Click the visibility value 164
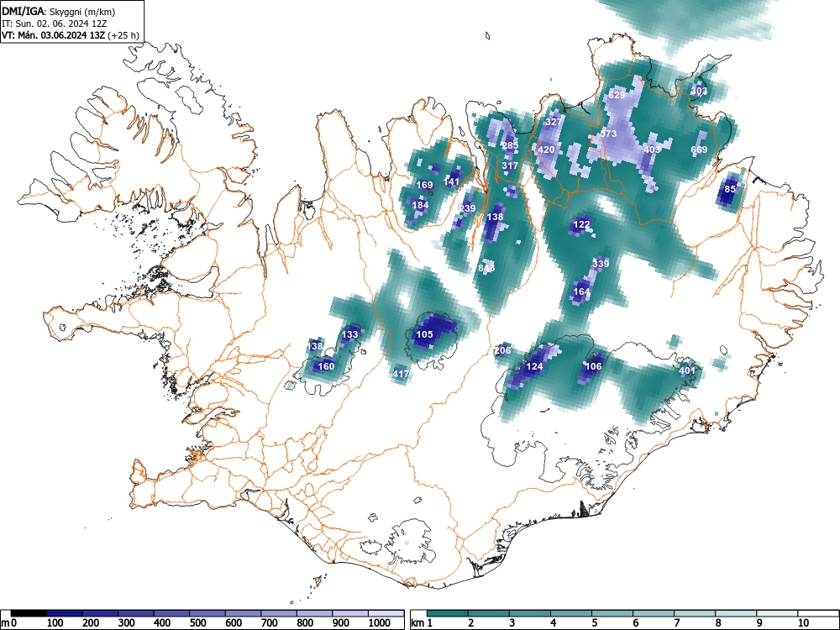This screenshot has height=630, width=840. 581,291
